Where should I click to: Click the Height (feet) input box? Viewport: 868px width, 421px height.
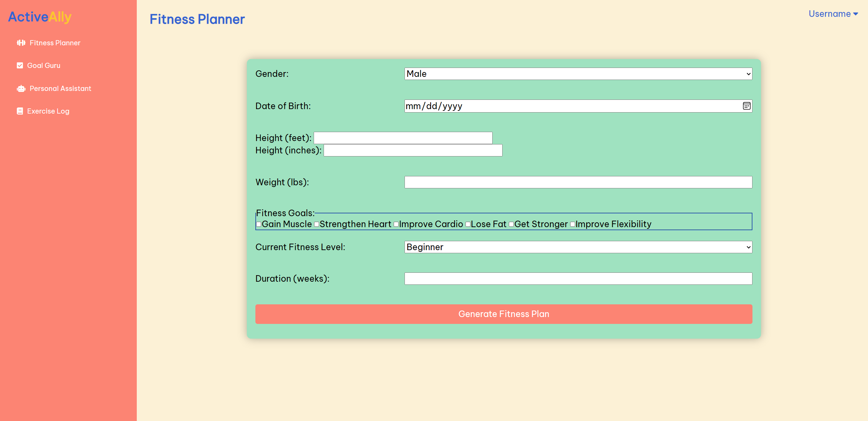pos(403,138)
